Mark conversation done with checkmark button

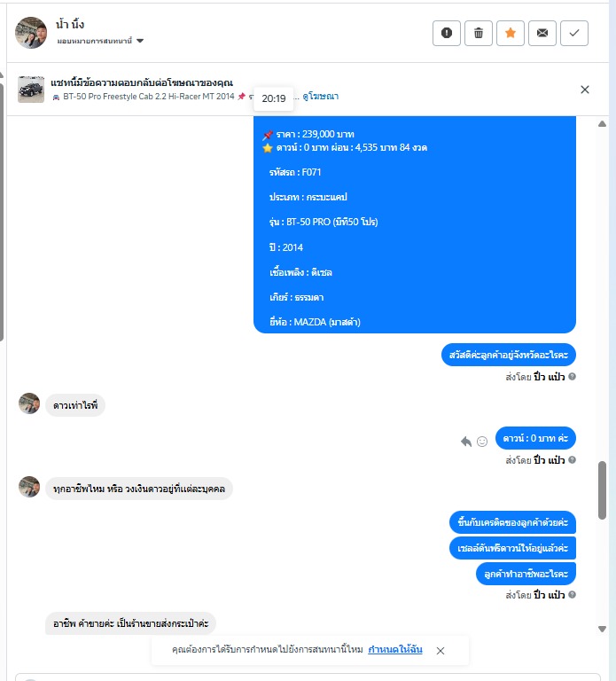click(574, 33)
